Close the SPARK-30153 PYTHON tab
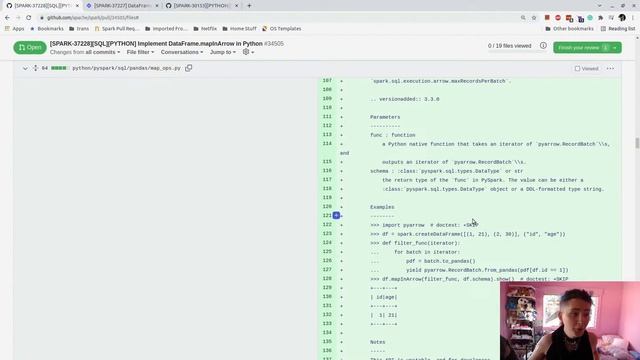The width and height of the screenshot is (640, 360). tap(236, 6)
